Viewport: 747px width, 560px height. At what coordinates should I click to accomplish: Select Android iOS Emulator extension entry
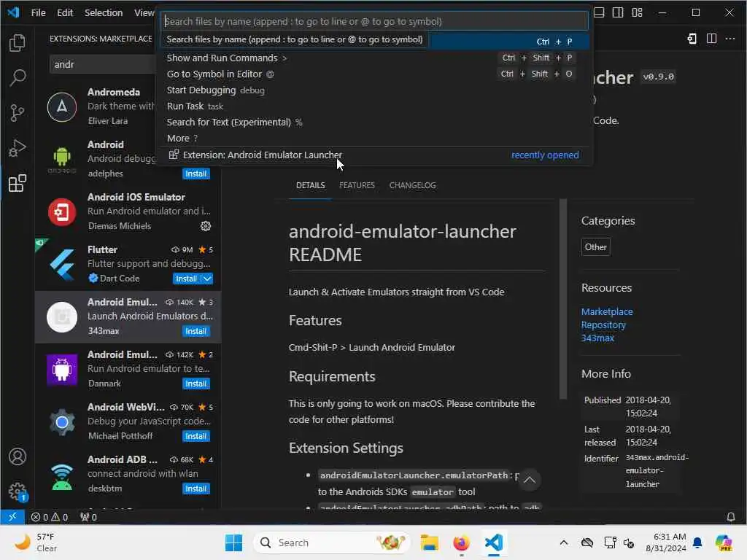[x=128, y=211]
